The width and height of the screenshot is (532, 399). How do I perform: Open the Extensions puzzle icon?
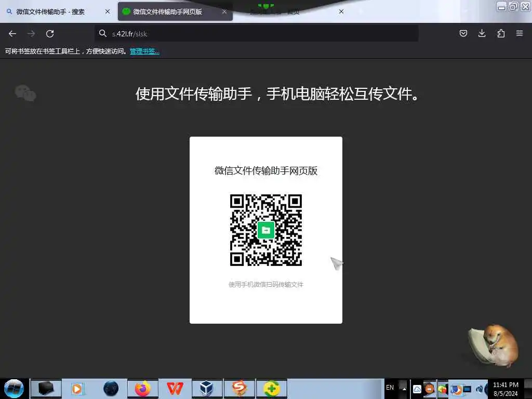tap(501, 33)
